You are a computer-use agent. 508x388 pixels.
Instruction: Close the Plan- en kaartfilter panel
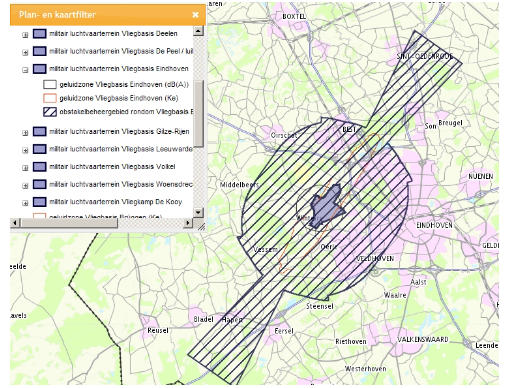pyautogui.click(x=196, y=15)
